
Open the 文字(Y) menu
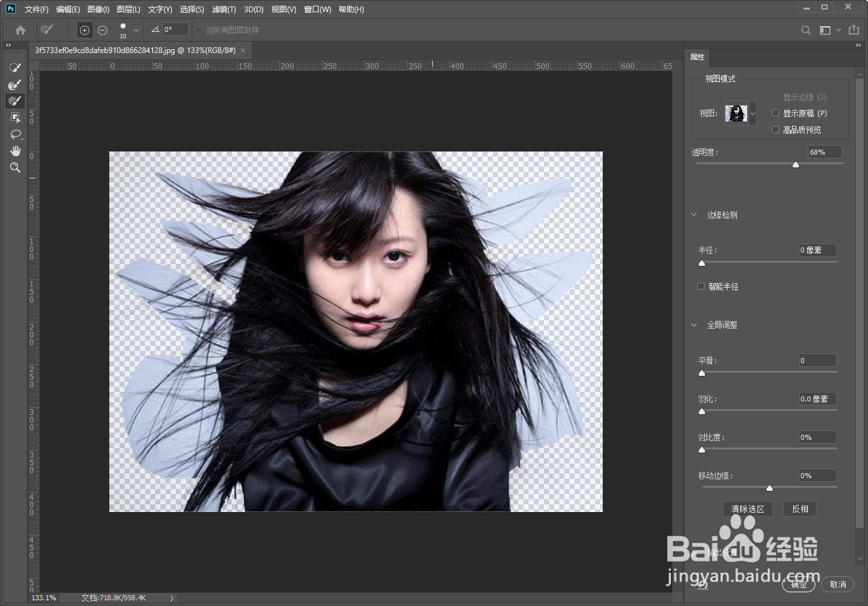click(x=160, y=9)
